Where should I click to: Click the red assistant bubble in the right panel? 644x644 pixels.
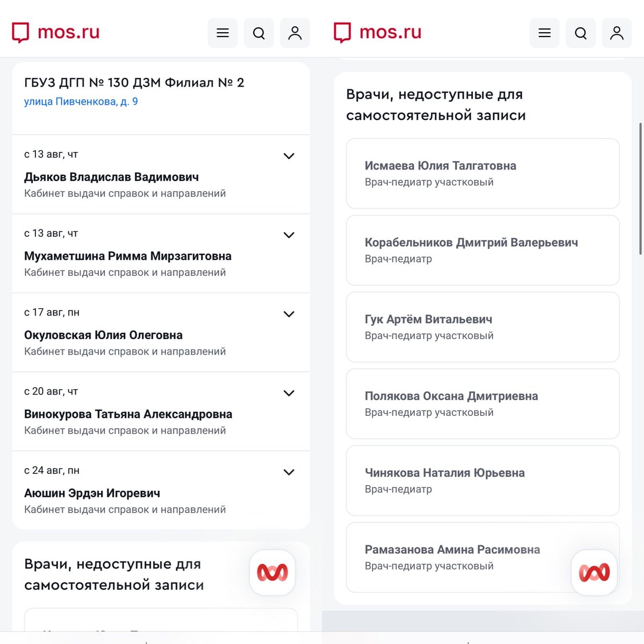pos(595,573)
